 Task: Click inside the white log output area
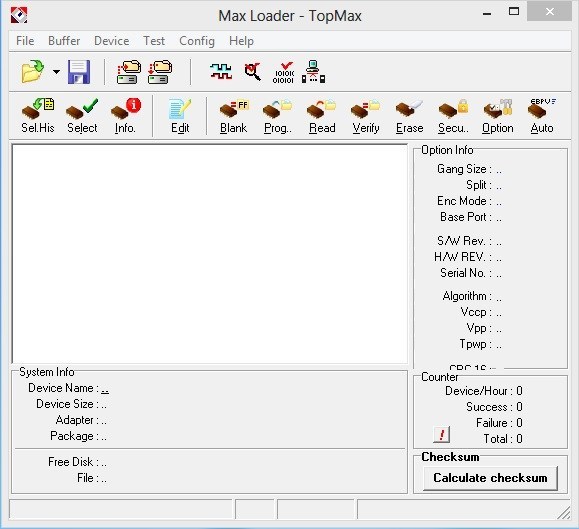click(x=210, y=254)
